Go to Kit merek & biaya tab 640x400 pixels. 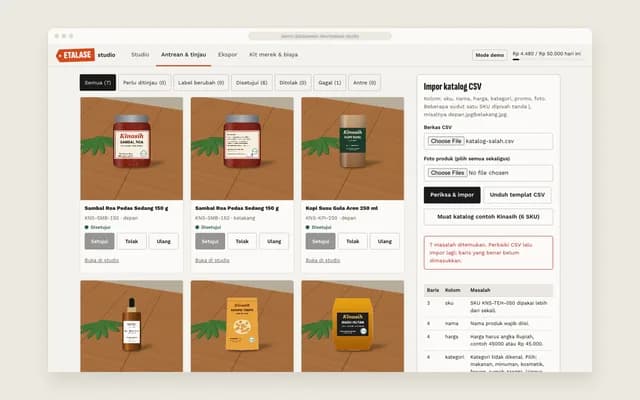pyautogui.click(x=273, y=54)
